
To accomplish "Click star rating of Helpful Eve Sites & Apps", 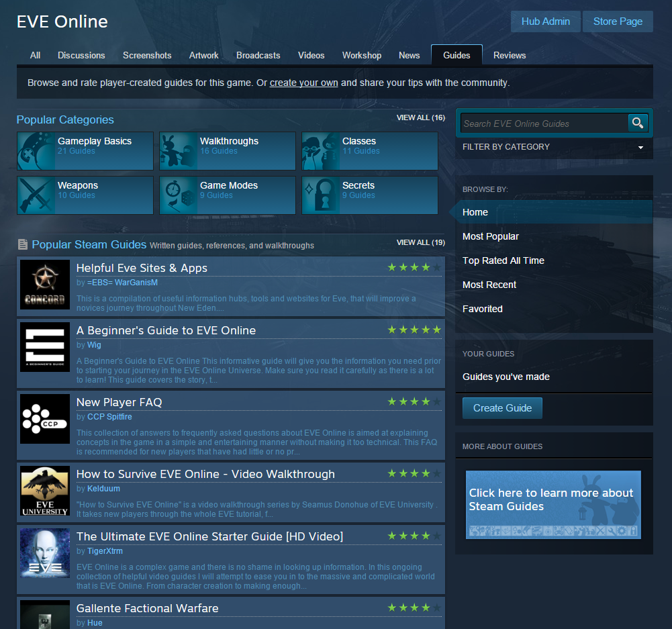I will [x=414, y=268].
